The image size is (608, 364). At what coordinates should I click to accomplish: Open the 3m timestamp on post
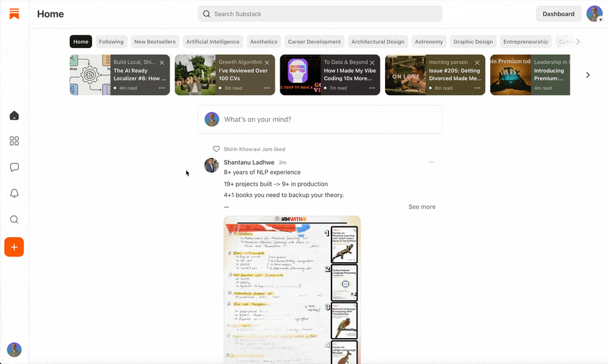(282, 162)
